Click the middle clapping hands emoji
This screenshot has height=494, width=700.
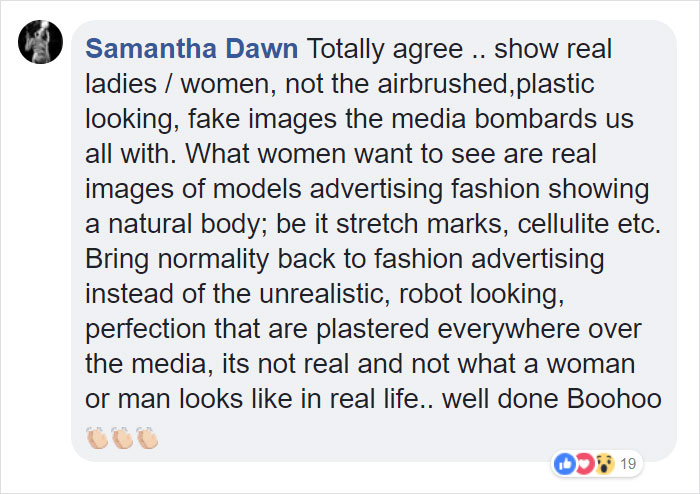point(122,437)
